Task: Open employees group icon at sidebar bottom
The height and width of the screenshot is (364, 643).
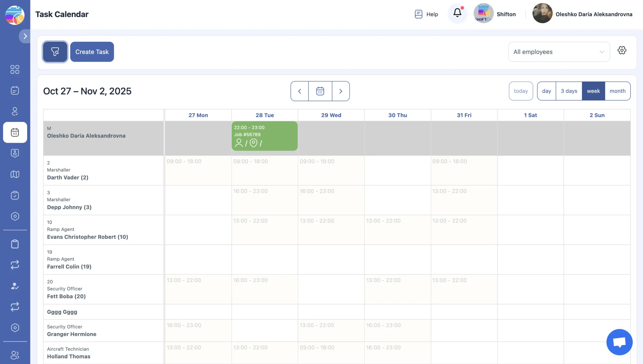Action: (15, 355)
